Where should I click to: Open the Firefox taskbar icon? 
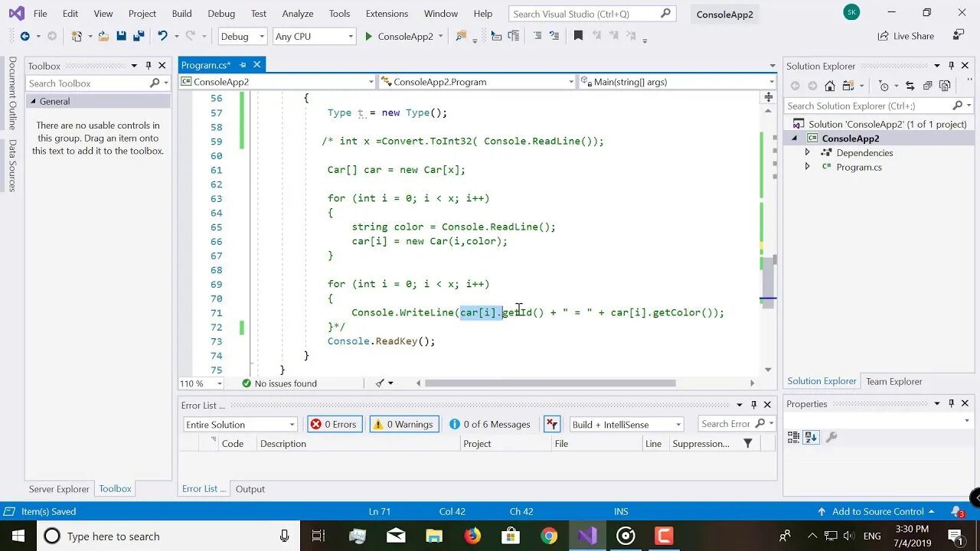click(x=472, y=536)
